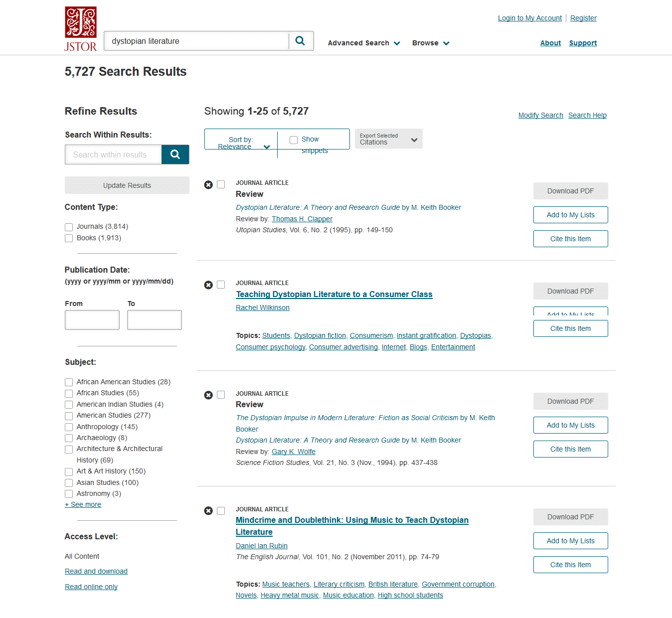This screenshot has height=618, width=672.
Task: Remove Mindcrime and Doublethink result with X icon
Action: coord(208,511)
